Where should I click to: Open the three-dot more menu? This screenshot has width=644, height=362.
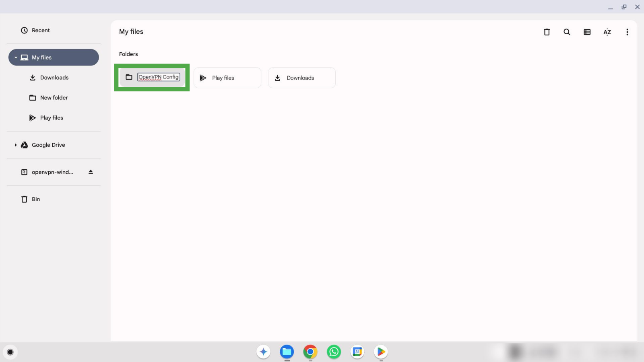coord(627,32)
